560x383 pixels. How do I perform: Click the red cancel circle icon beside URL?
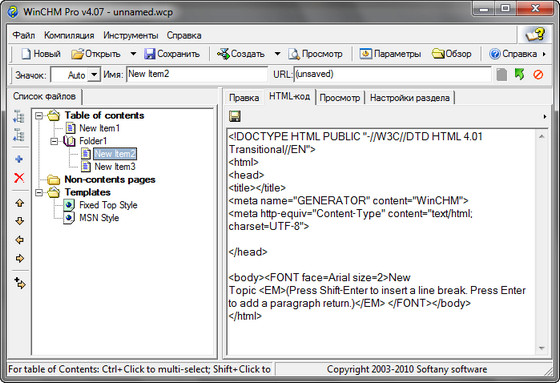pyautogui.click(x=538, y=75)
